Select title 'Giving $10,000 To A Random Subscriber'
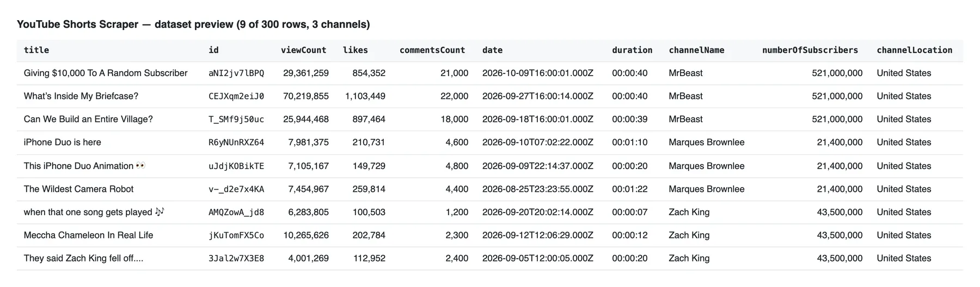980x287 pixels. 106,73
